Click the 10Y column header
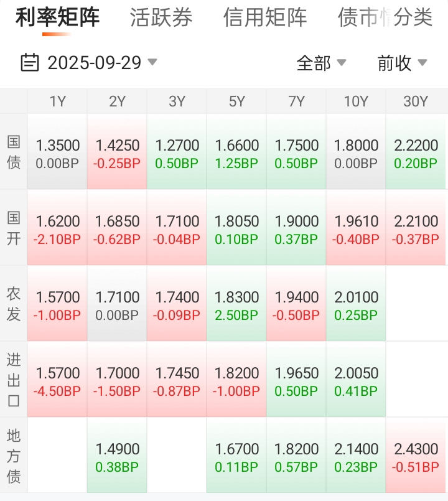 tap(356, 101)
